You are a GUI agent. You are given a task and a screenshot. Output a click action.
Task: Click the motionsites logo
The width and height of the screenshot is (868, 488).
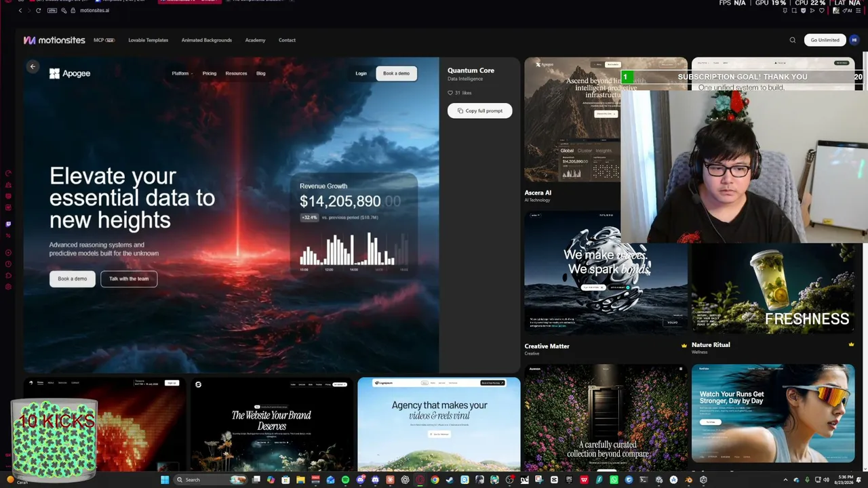[x=54, y=40]
